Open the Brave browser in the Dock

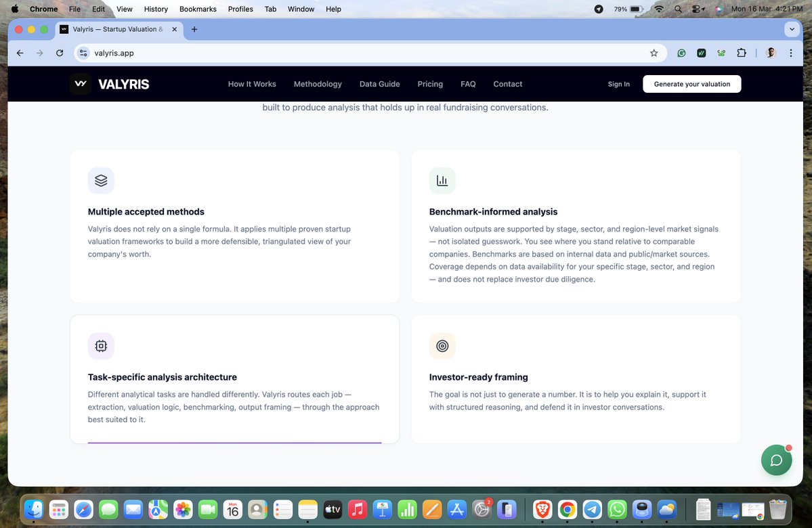(542, 510)
